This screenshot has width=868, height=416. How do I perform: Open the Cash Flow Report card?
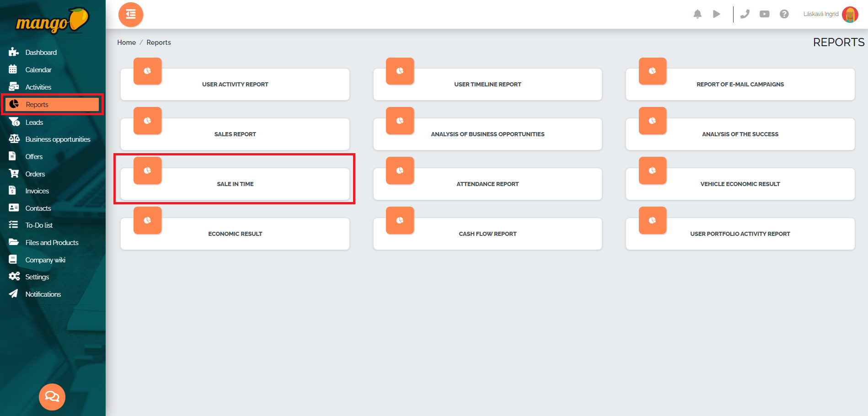(x=488, y=234)
